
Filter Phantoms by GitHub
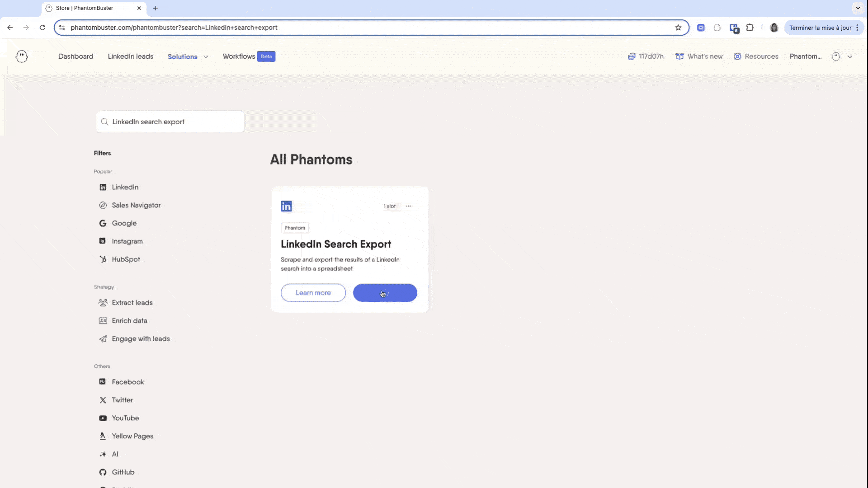pos(117,472)
